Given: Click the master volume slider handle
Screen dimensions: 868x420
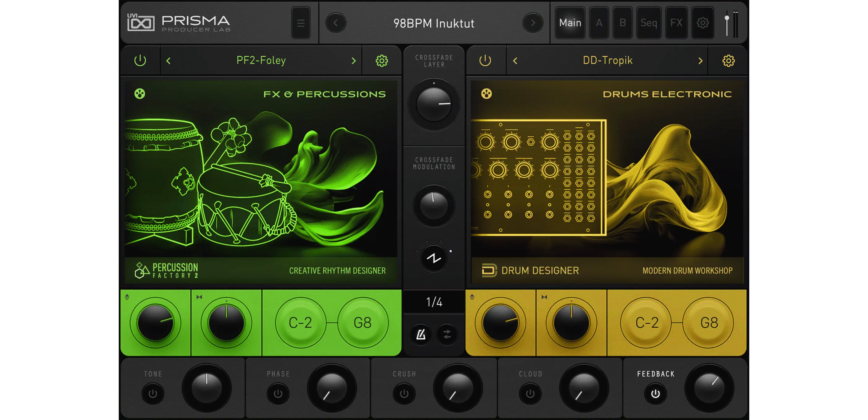Looking at the screenshot, I should point(727,18).
